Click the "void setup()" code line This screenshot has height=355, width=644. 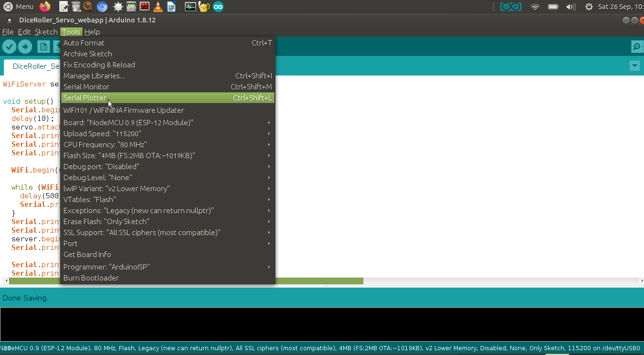31,101
